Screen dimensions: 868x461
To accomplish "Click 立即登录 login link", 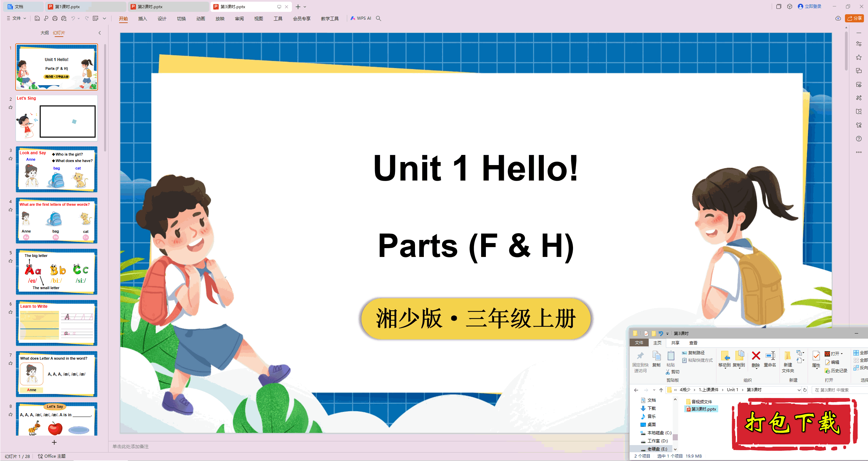I will click(810, 6).
